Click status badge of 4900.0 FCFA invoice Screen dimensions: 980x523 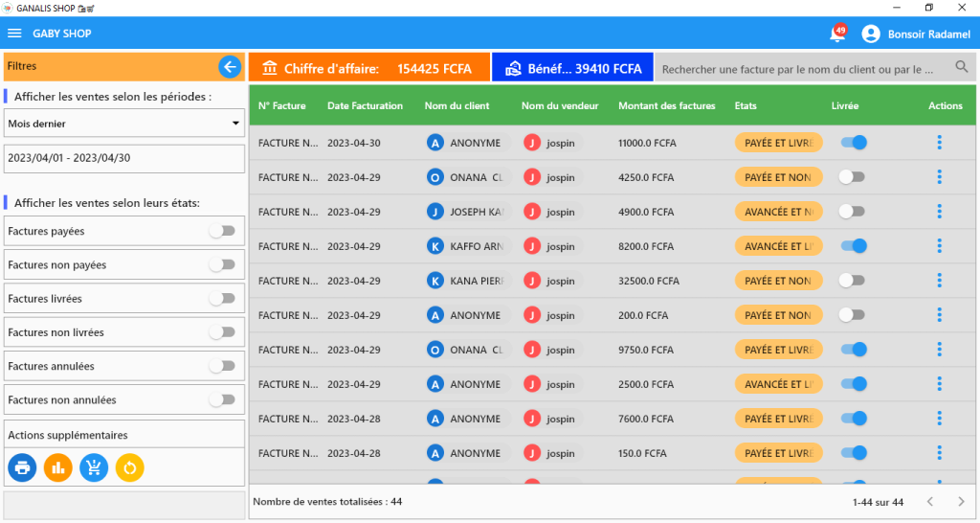pyautogui.click(x=779, y=212)
